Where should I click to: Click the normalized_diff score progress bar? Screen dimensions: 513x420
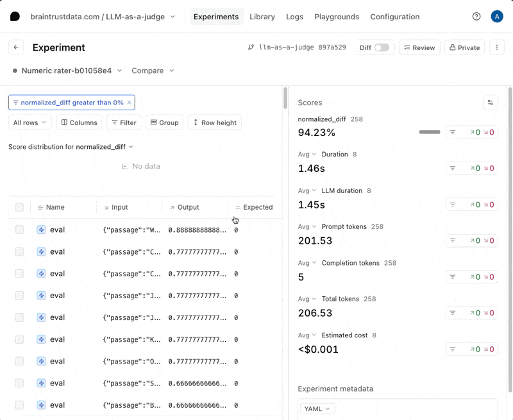click(430, 132)
